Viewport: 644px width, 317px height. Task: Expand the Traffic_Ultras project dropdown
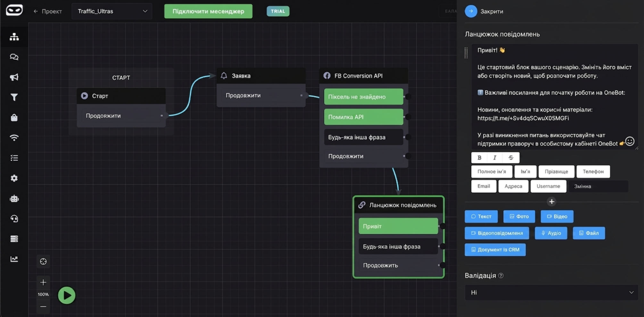click(x=112, y=11)
